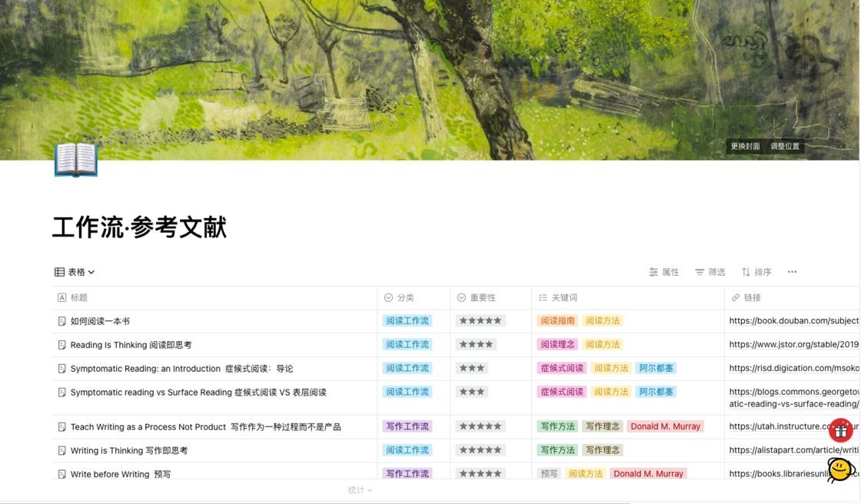This screenshot has height=504, width=861.
Task: Click the red gift icon
Action: (x=841, y=431)
